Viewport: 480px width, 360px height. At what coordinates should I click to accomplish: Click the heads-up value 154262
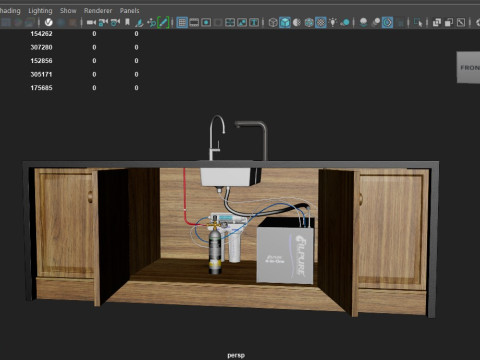tap(41, 34)
